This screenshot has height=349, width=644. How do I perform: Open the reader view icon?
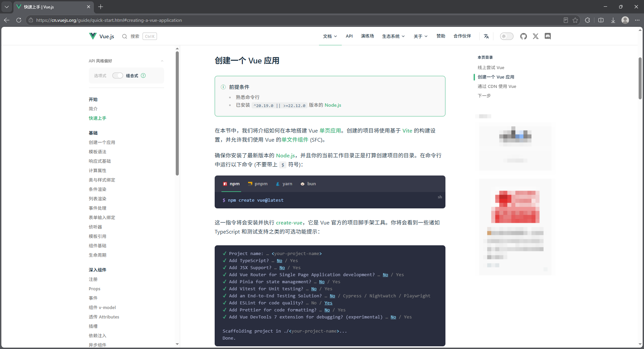(566, 20)
